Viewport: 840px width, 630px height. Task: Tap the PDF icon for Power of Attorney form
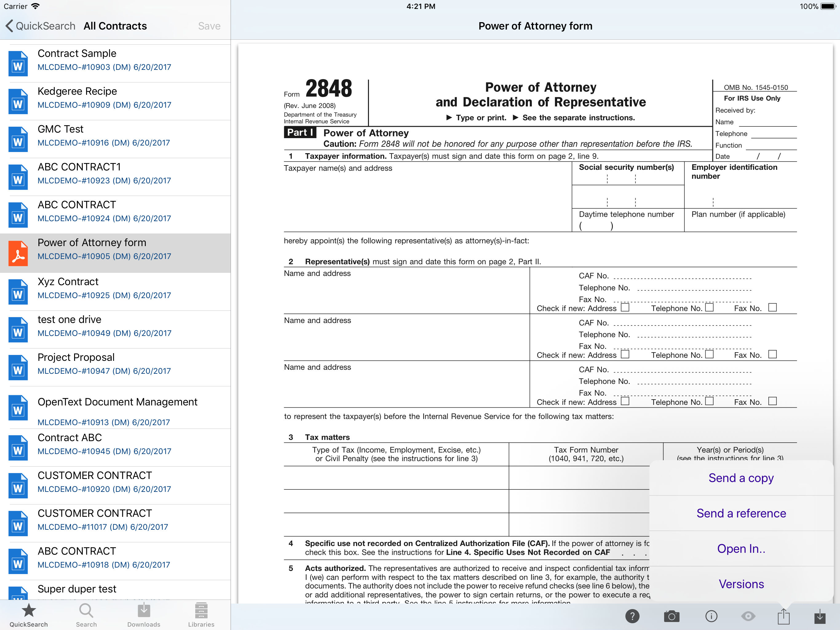click(x=18, y=253)
